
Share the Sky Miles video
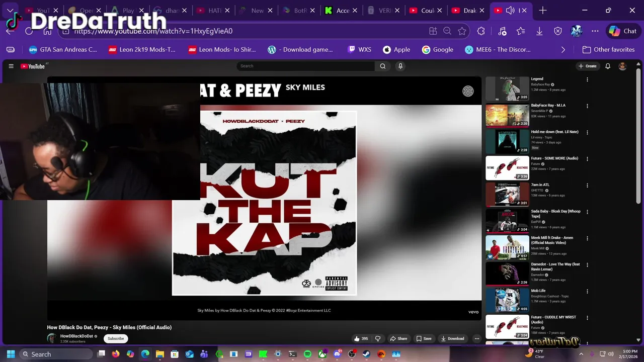point(399,338)
